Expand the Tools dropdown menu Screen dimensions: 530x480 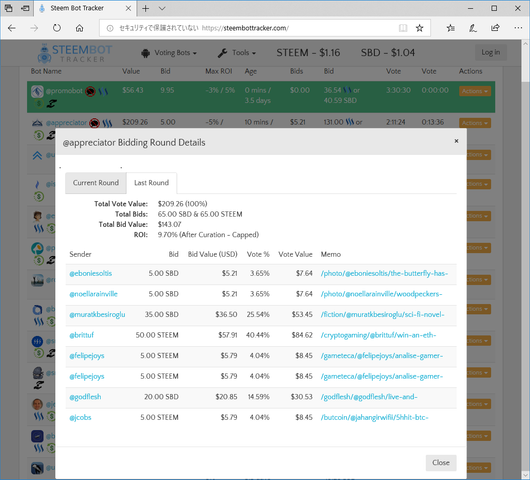[237, 53]
